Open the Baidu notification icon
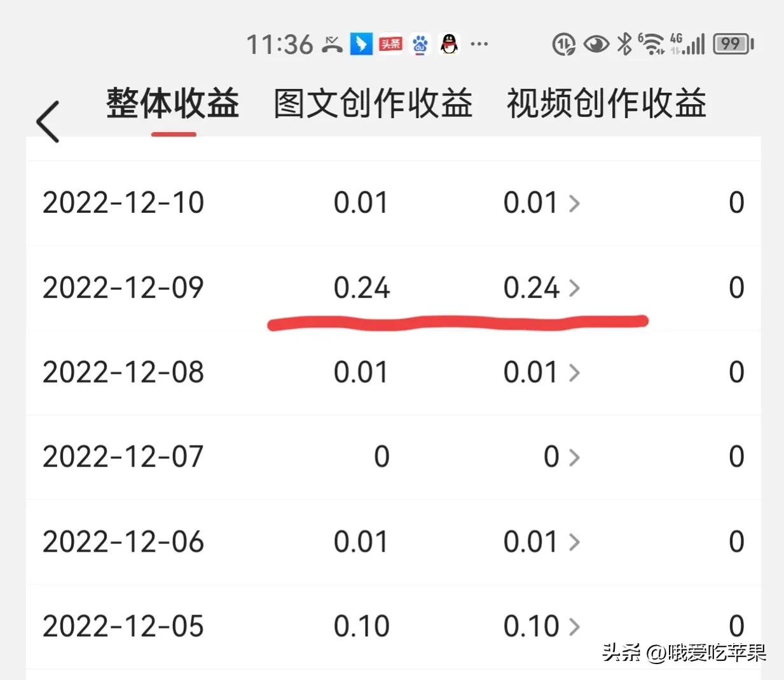This screenshot has width=784, height=680. pyautogui.click(x=420, y=44)
